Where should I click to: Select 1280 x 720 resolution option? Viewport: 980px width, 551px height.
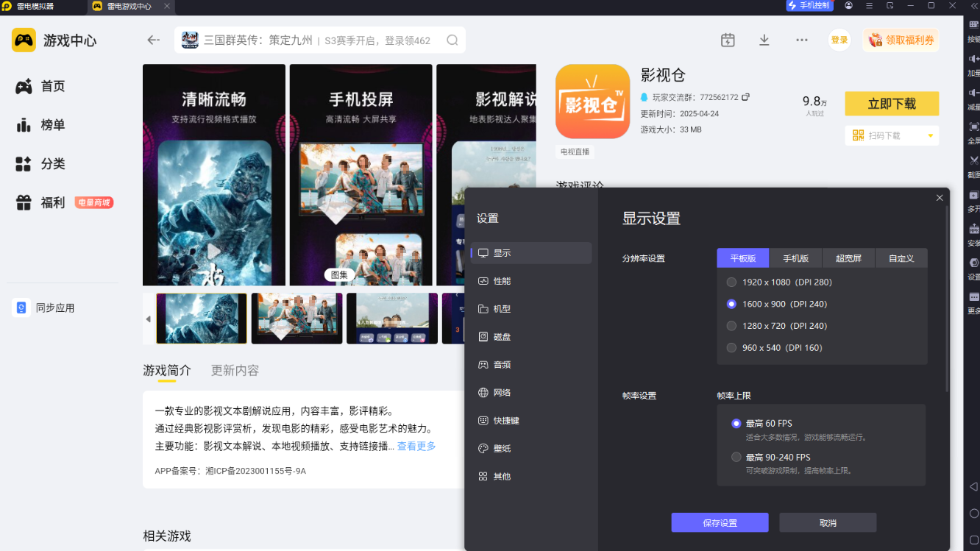tap(731, 325)
